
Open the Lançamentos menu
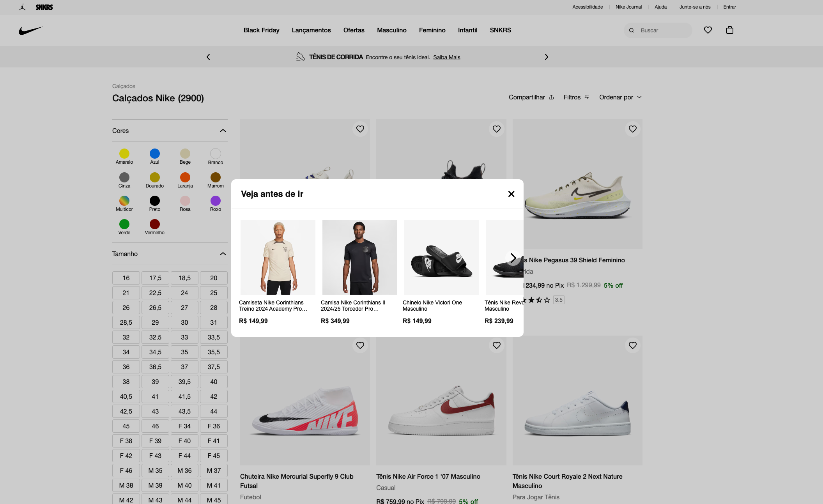coord(311,30)
